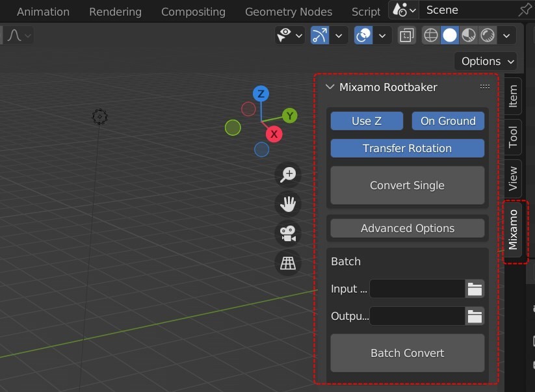Toggle the show gizmo button

coord(320,35)
